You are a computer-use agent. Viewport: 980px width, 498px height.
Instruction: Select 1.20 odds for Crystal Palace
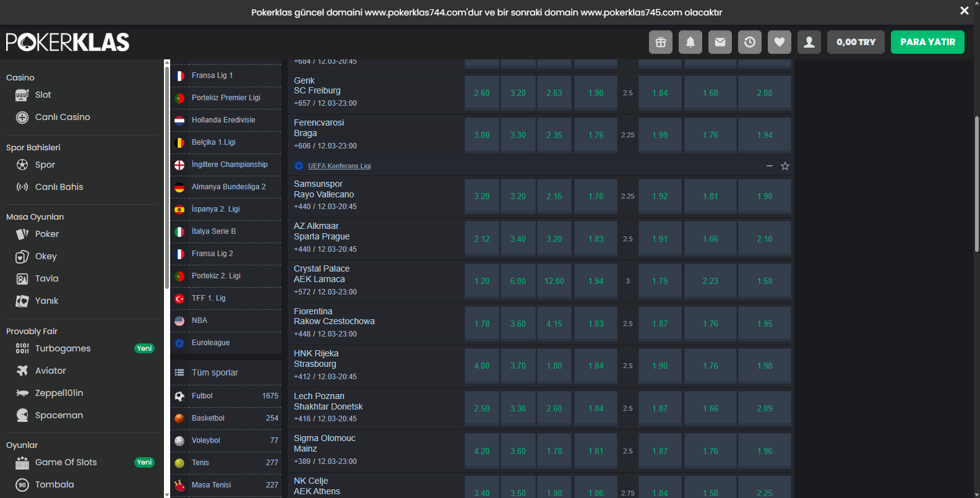tap(481, 281)
